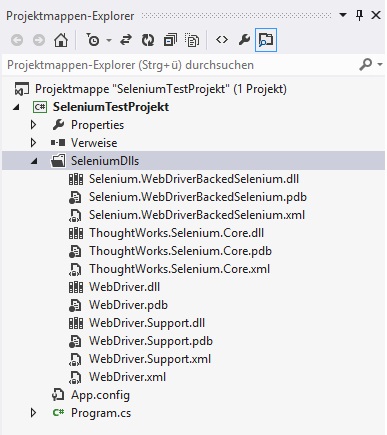Select the Properties tree item
Image resolution: width=387 pixels, height=435 pixels.
coord(97,125)
